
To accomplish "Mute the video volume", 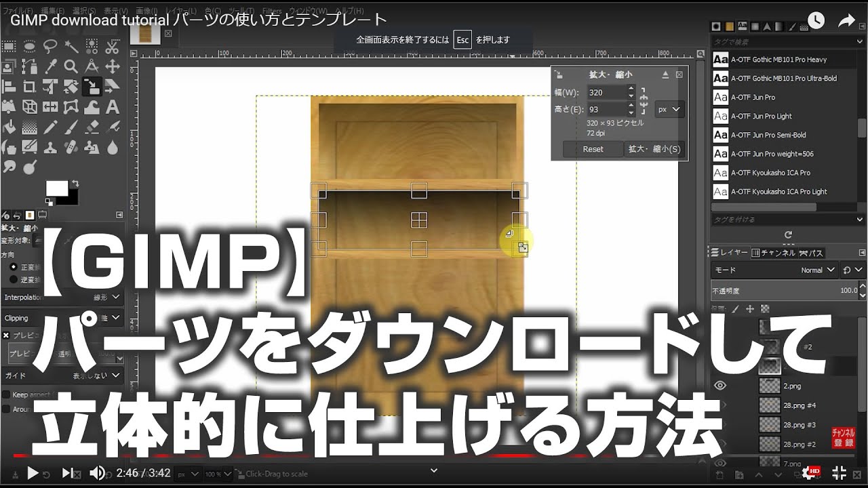I will (98, 473).
